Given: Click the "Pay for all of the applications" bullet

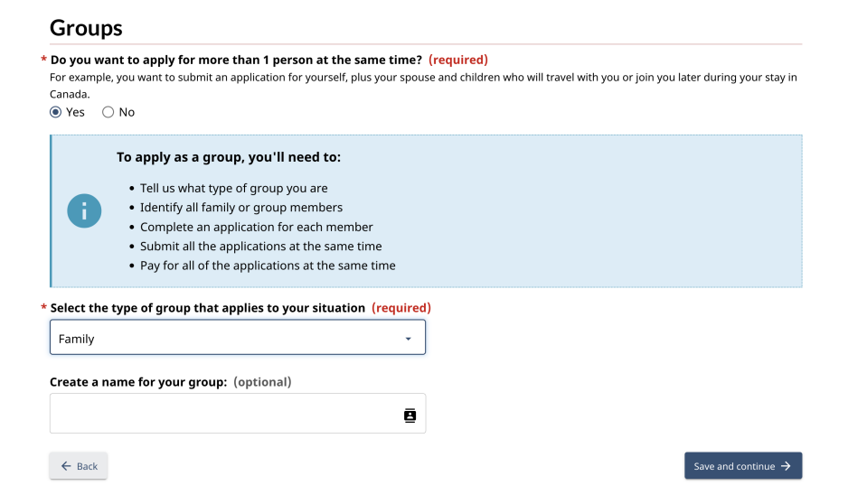Looking at the screenshot, I should (268, 266).
